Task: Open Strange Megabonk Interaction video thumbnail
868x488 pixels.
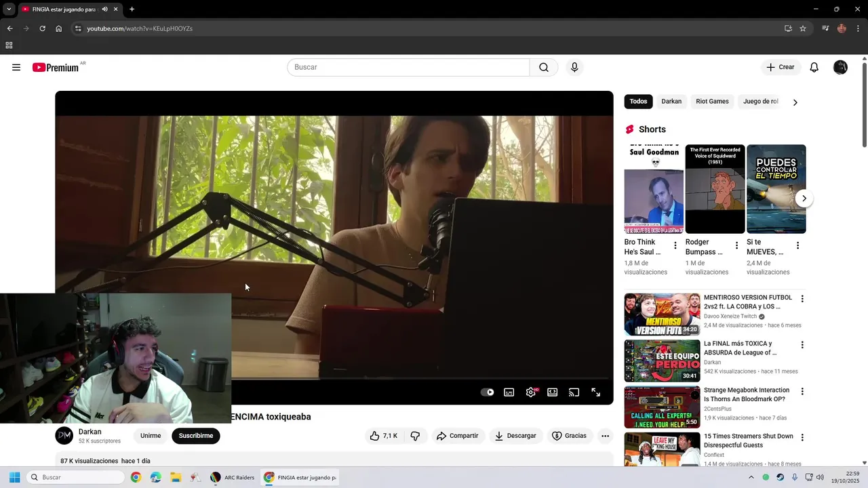Action: click(x=662, y=407)
